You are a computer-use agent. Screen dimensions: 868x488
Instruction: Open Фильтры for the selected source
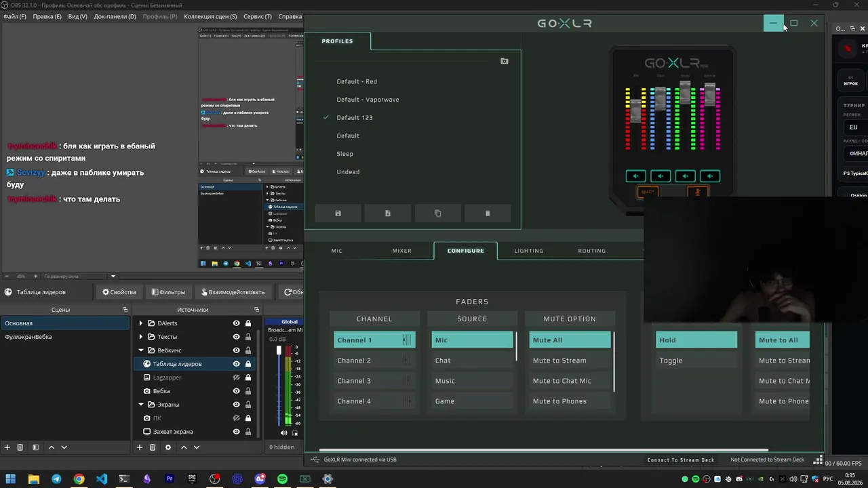[168, 292]
